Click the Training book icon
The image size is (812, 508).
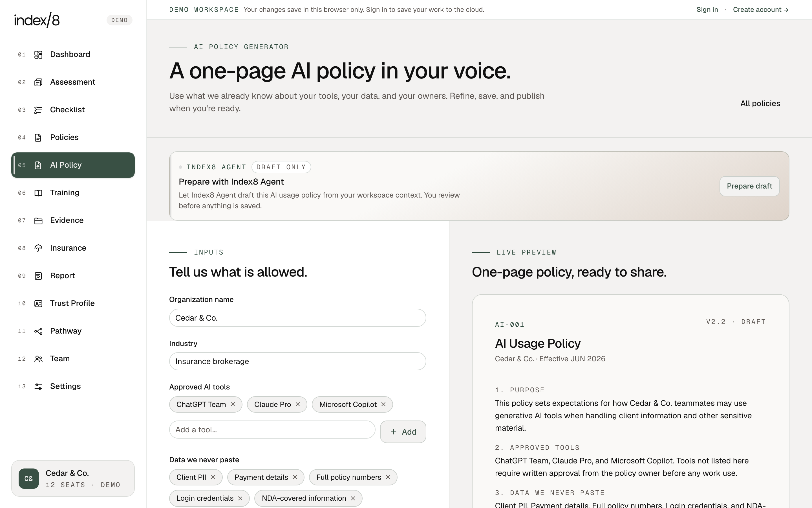38,193
